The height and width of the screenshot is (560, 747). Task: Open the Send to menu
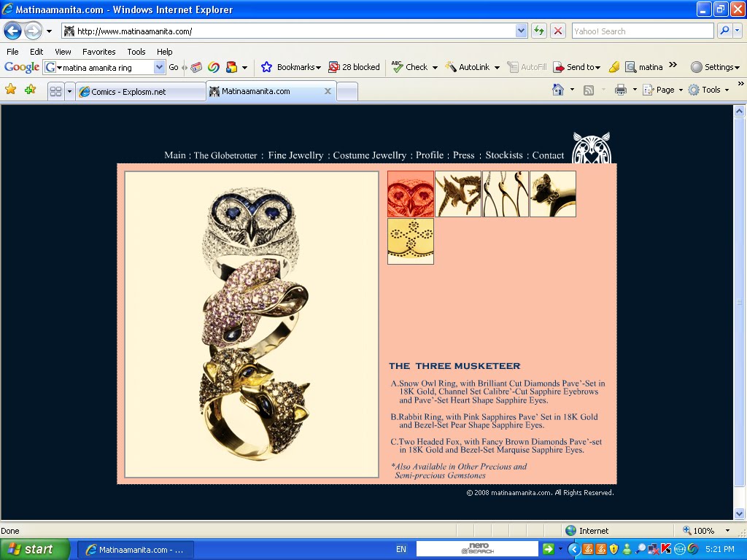coord(576,67)
